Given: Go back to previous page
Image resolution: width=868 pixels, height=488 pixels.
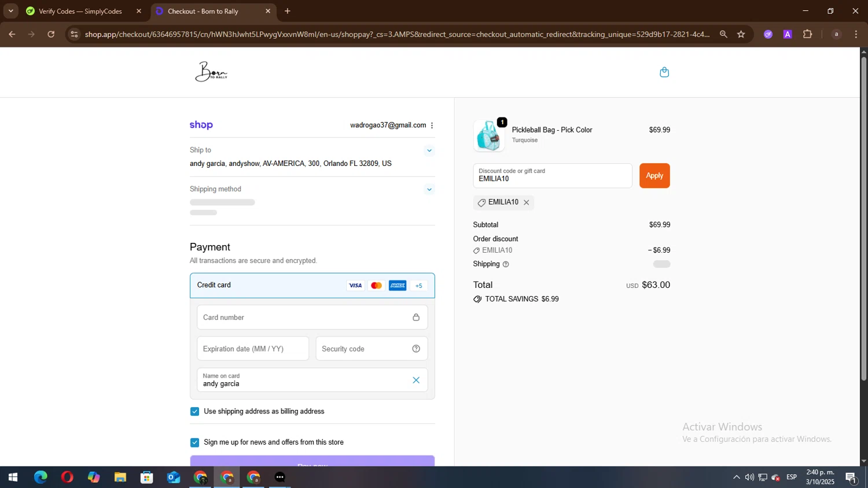Looking at the screenshot, I should point(12,34).
